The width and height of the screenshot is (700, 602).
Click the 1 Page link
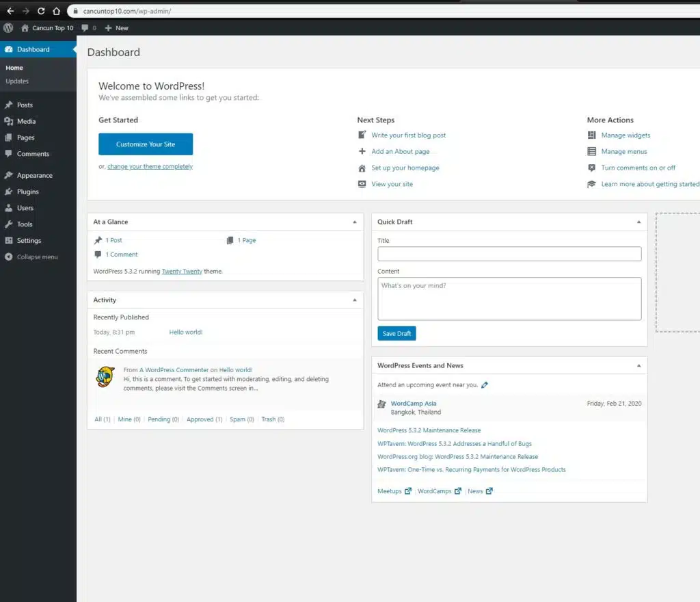click(246, 240)
